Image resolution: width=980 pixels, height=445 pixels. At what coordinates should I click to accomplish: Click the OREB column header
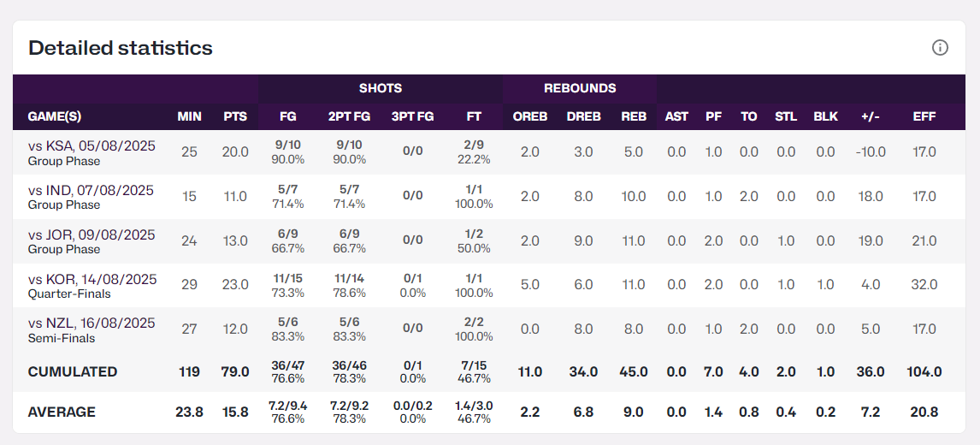point(530,116)
